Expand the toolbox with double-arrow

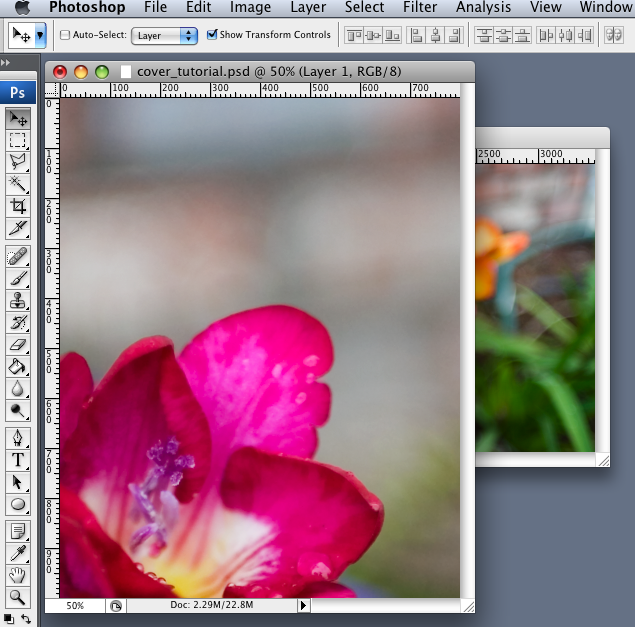(x=6, y=62)
